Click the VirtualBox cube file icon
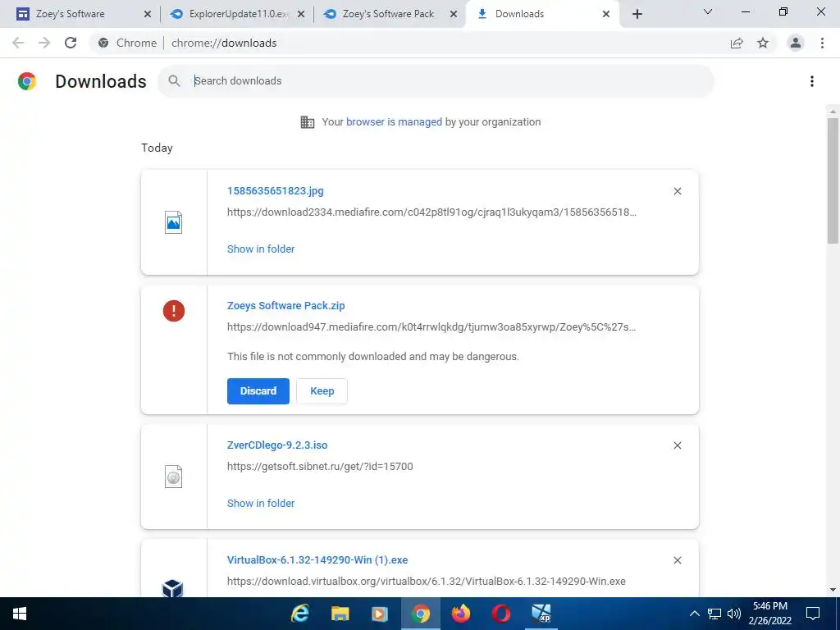 tap(172, 588)
